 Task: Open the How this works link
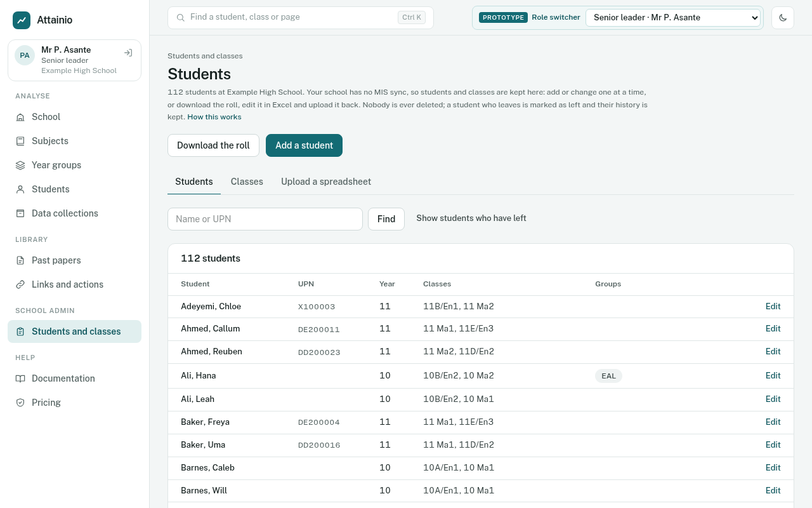pyautogui.click(x=214, y=117)
